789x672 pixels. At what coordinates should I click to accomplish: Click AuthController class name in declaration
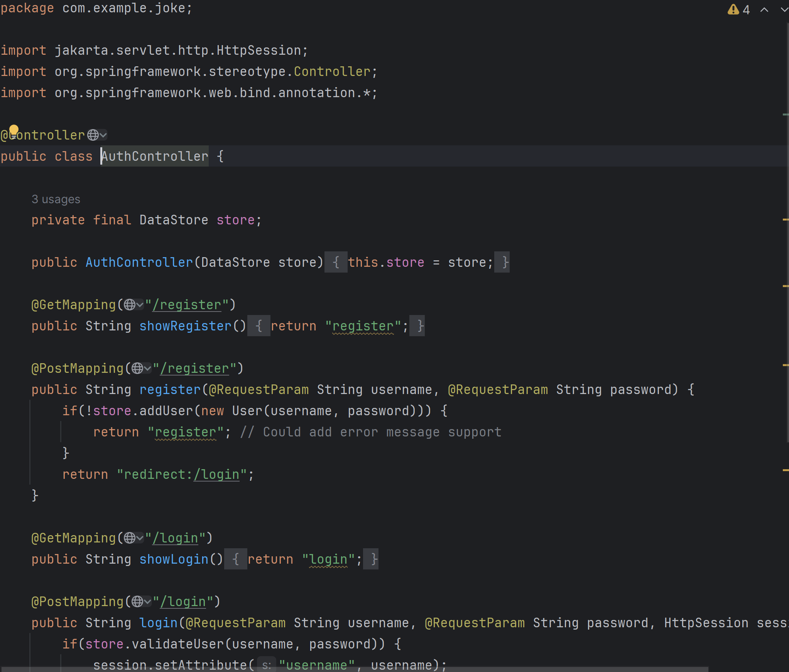155,156
